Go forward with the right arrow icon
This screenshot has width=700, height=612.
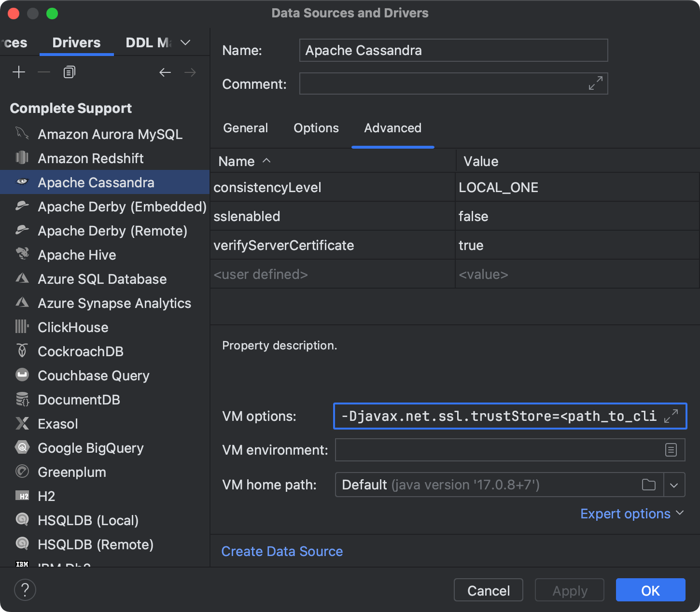tap(190, 72)
